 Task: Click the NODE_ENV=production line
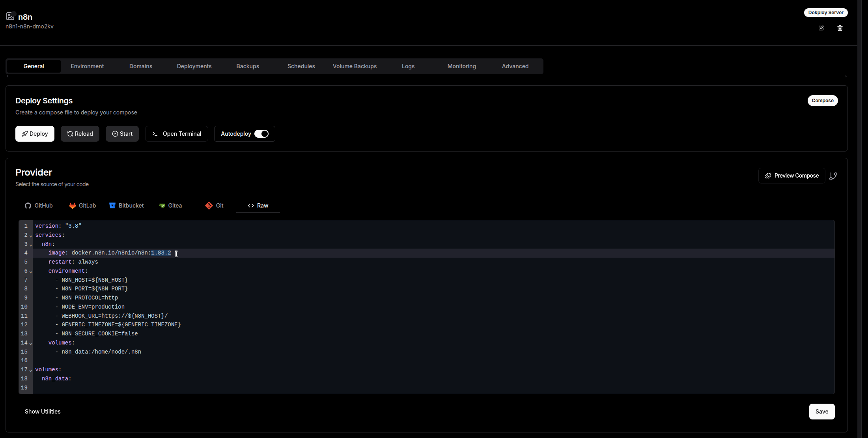click(x=433, y=307)
